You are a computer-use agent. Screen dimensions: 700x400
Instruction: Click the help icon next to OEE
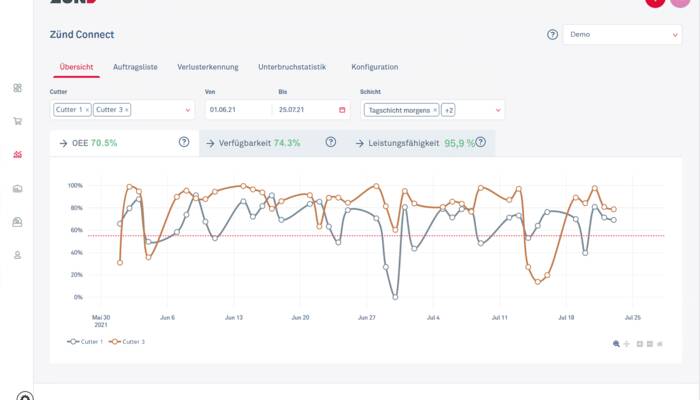click(x=184, y=143)
